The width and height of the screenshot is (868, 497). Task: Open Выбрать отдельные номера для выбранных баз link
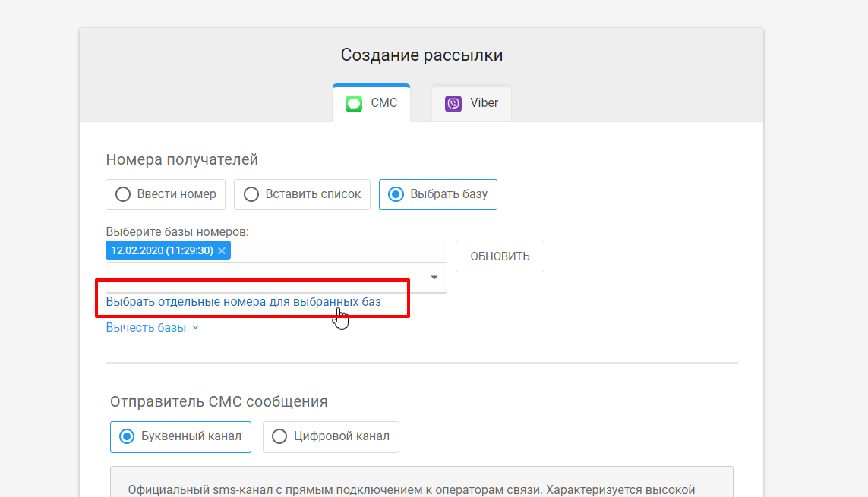pyautogui.click(x=244, y=302)
